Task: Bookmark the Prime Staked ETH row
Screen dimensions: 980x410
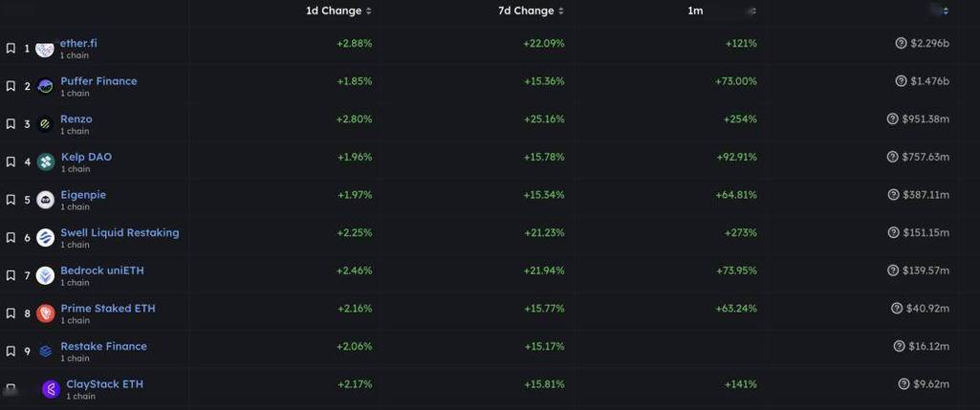Action: pyautogui.click(x=11, y=313)
